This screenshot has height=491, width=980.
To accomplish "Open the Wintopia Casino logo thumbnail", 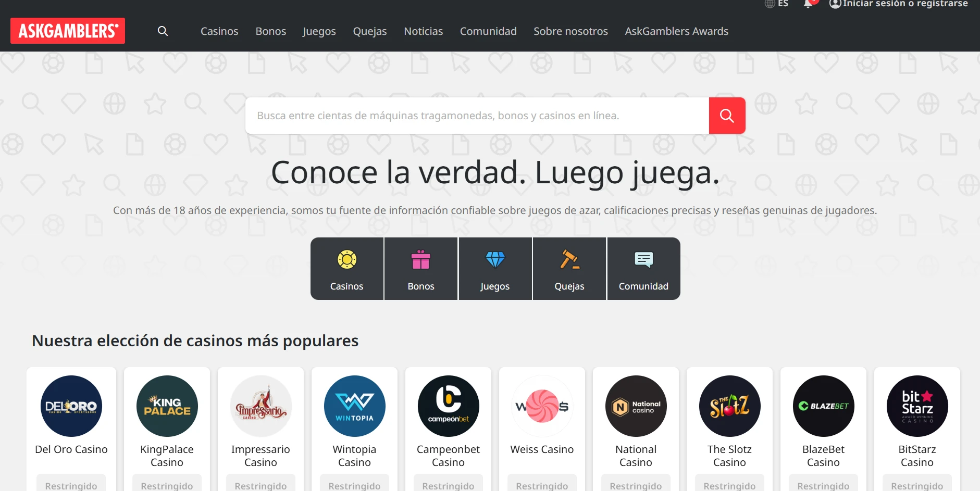I will 354,406.
